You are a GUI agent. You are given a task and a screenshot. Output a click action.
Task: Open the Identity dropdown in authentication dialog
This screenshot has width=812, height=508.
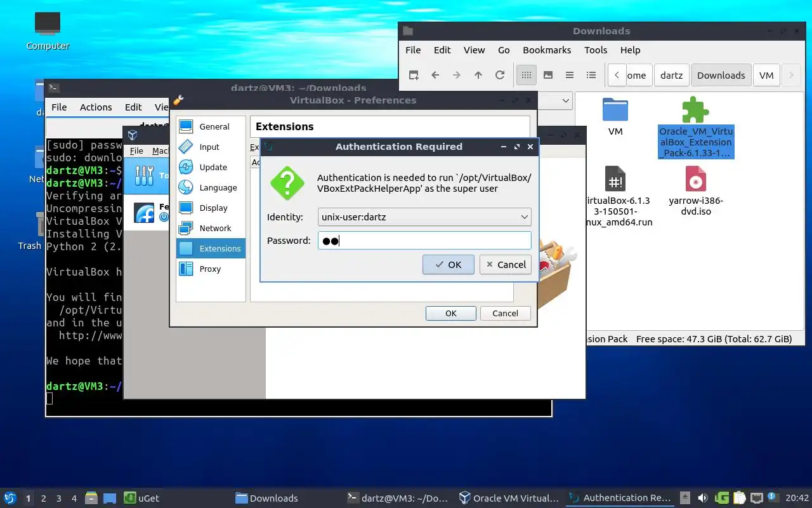(x=424, y=217)
